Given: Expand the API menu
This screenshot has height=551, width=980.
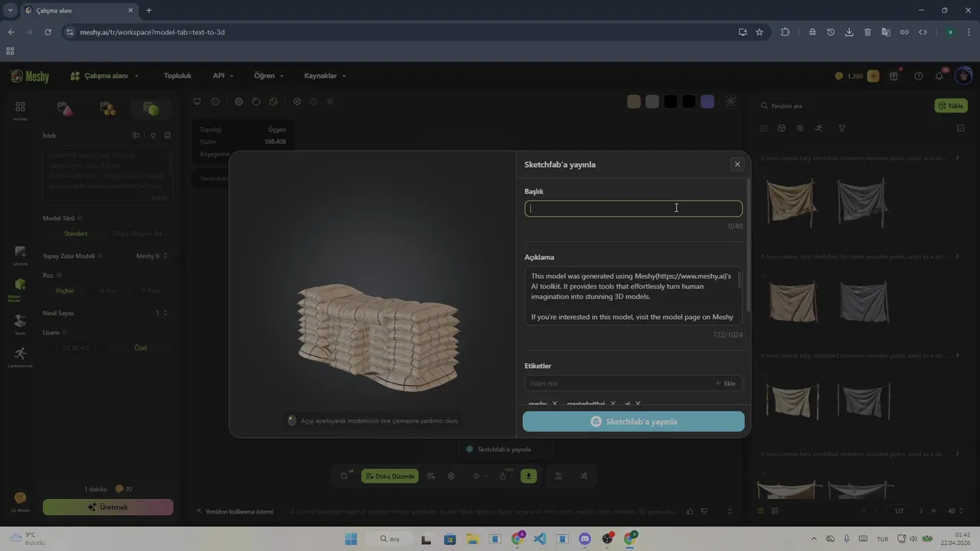Looking at the screenshot, I should 223,76.
